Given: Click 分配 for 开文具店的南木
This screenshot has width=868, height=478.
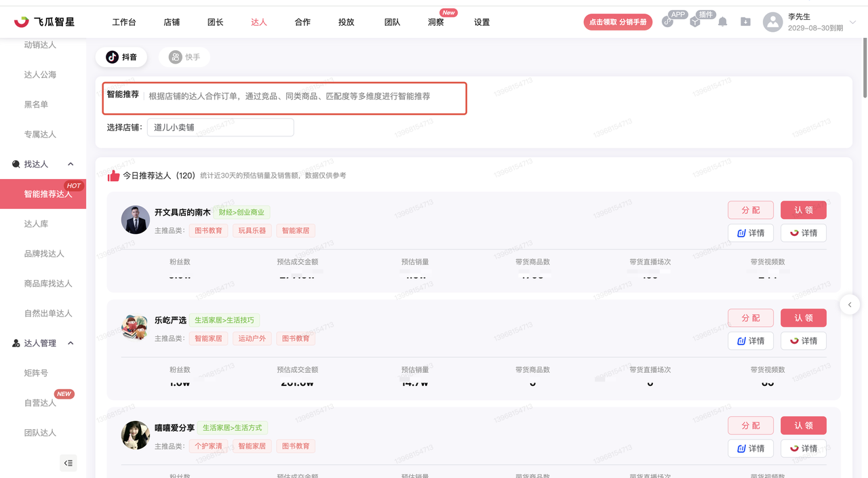Looking at the screenshot, I should (x=751, y=210).
